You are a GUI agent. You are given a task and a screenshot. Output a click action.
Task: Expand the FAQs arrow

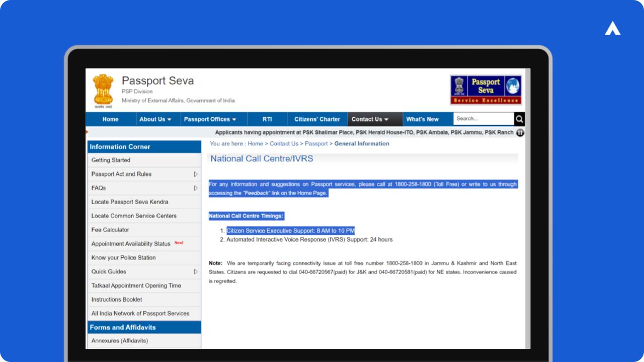196,188
